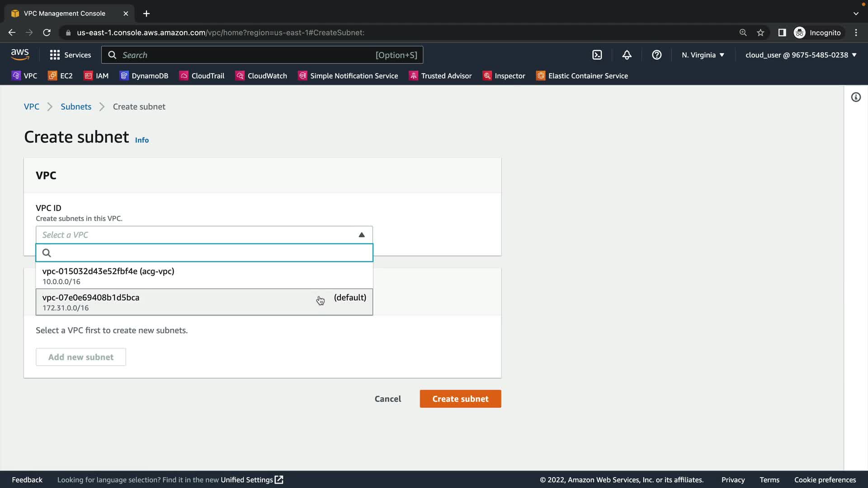Open the notifications bell
Screen dimensions: 868x488
(627, 55)
